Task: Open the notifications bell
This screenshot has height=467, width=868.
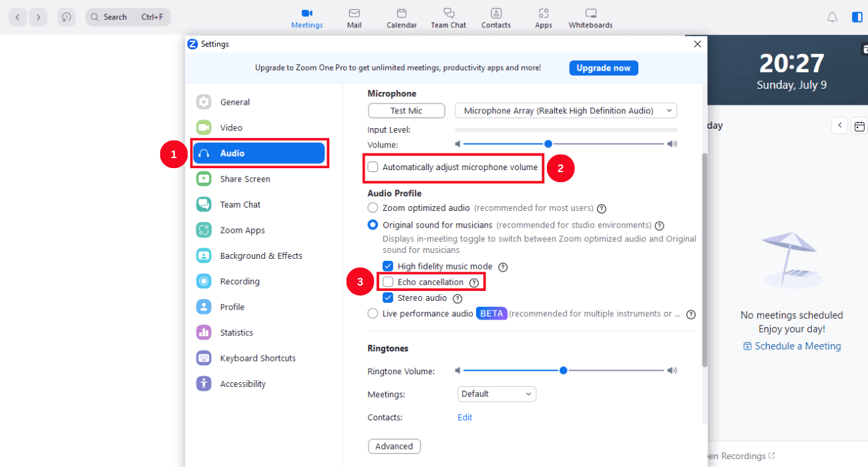Action: [x=832, y=17]
